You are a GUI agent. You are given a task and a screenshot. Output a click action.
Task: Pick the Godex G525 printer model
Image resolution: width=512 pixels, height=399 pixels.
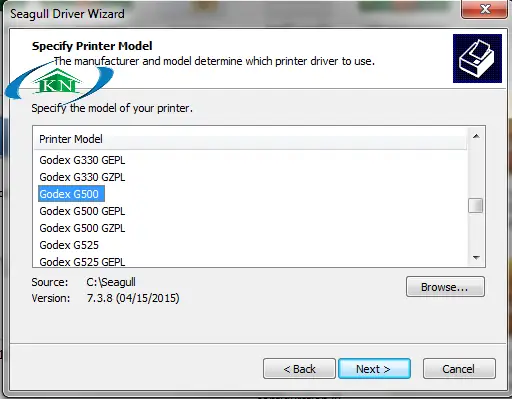[69, 245]
